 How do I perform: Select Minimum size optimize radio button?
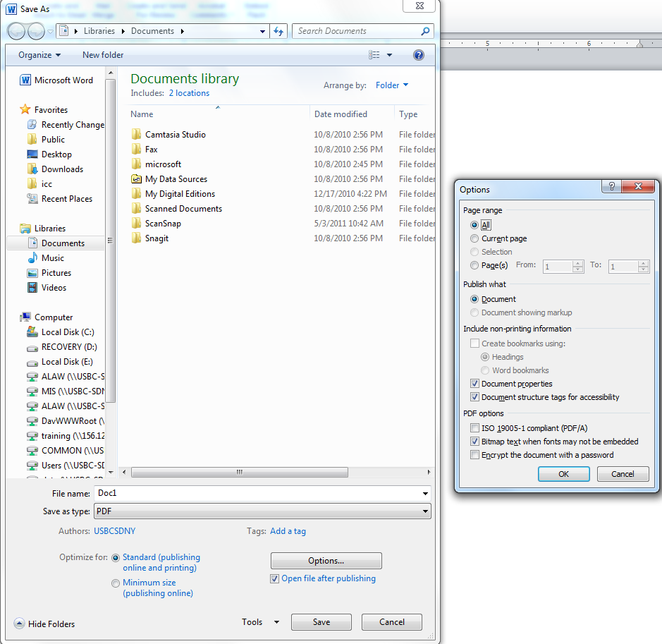coord(116,583)
